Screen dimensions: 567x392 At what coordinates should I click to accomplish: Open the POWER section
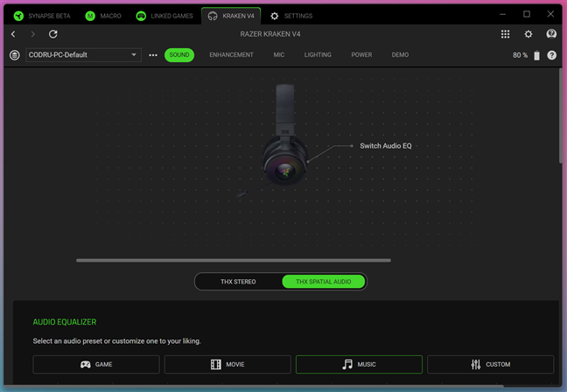(361, 55)
